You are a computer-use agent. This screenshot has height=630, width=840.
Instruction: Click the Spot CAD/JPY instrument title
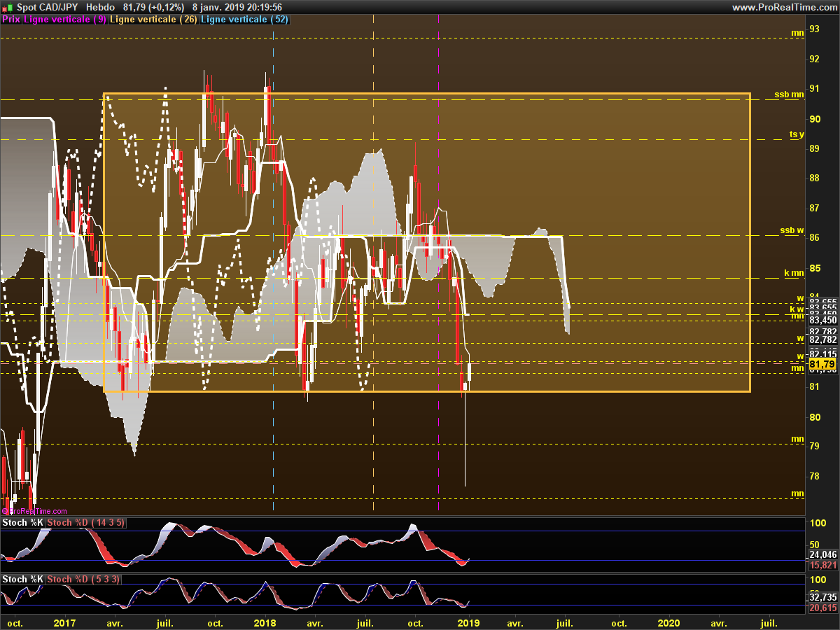point(48,7)
